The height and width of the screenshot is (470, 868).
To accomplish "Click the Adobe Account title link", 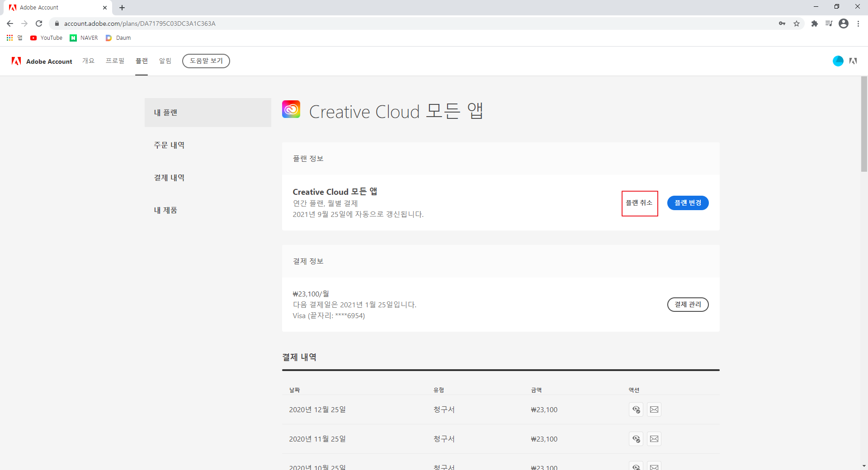I will coord(49,61).
